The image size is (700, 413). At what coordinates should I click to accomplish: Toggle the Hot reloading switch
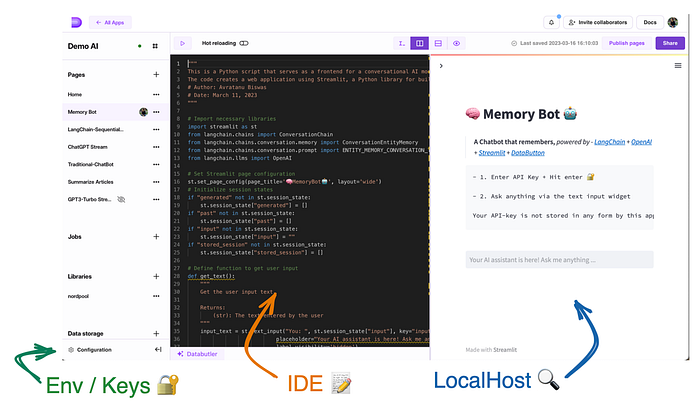(x=244, y=43)
